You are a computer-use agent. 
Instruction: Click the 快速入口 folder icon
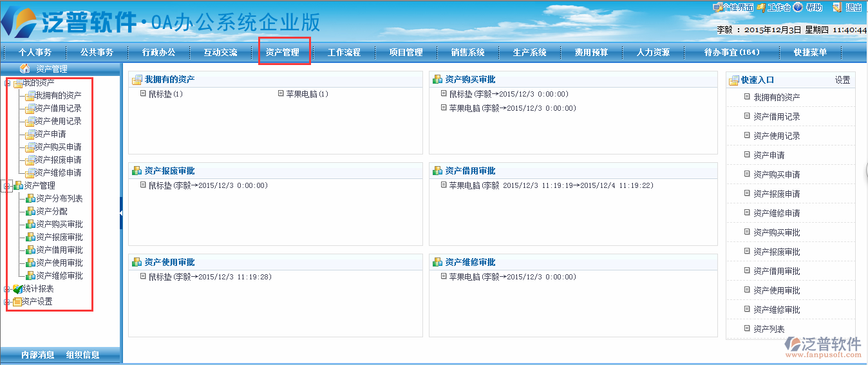733,80
